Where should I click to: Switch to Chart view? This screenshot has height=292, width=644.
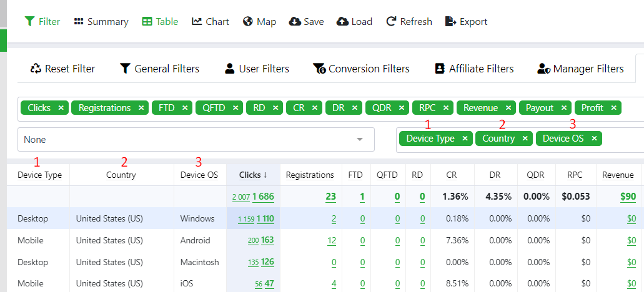tap(210, 21)
